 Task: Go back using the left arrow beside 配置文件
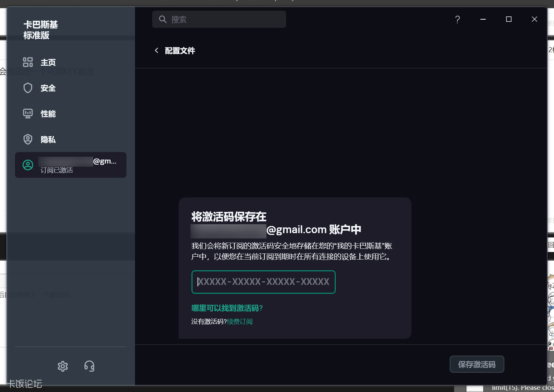pos(156,50)
